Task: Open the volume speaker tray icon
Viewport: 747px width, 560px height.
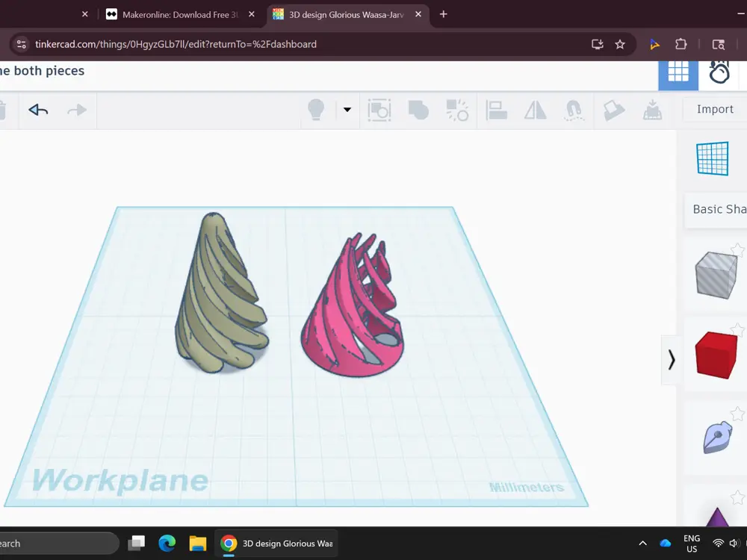Action: click(734, 543)
